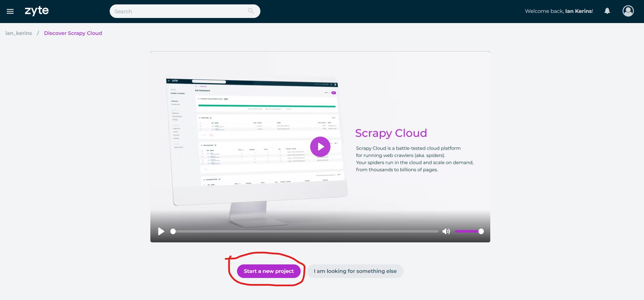The image size is (644, 300).
Task: Adjust the purple volume slider
Action: 469,231
